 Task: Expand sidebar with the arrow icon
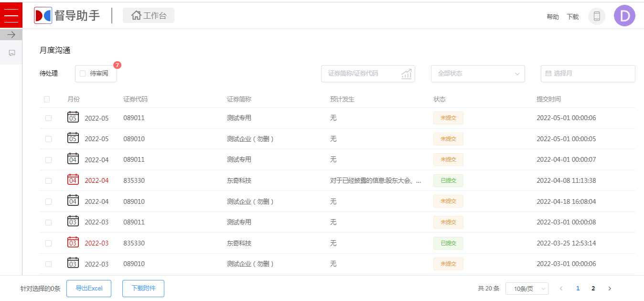(11, 34)
